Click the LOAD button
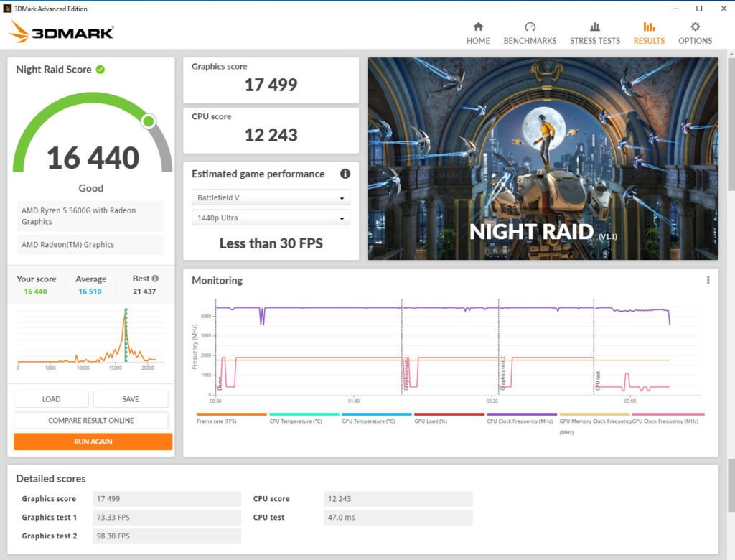This screenshot has height=560, width=735. coord(51,399)
